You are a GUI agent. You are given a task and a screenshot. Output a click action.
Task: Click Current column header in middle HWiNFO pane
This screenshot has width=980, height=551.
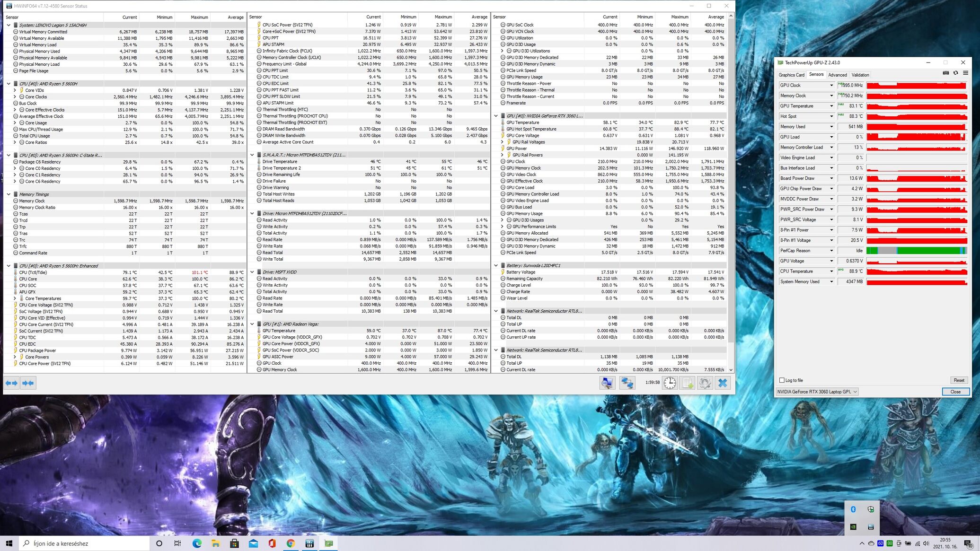tap(365, 17)
